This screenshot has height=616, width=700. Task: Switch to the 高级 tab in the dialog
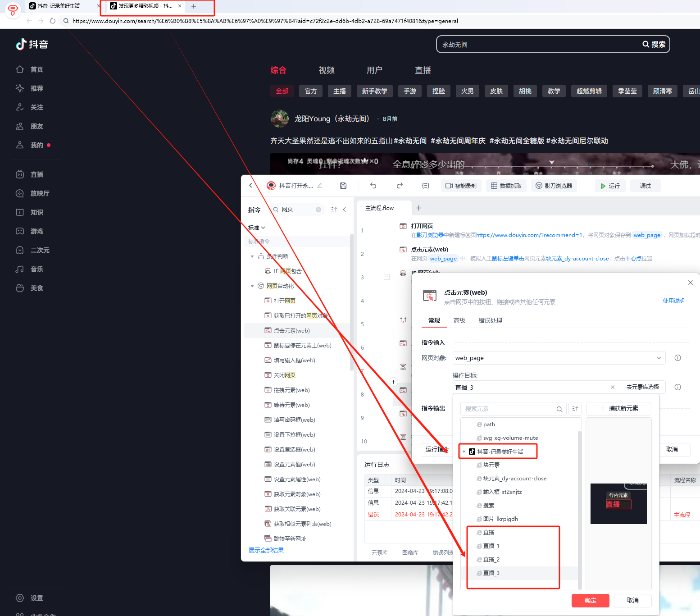coord(459,320)
